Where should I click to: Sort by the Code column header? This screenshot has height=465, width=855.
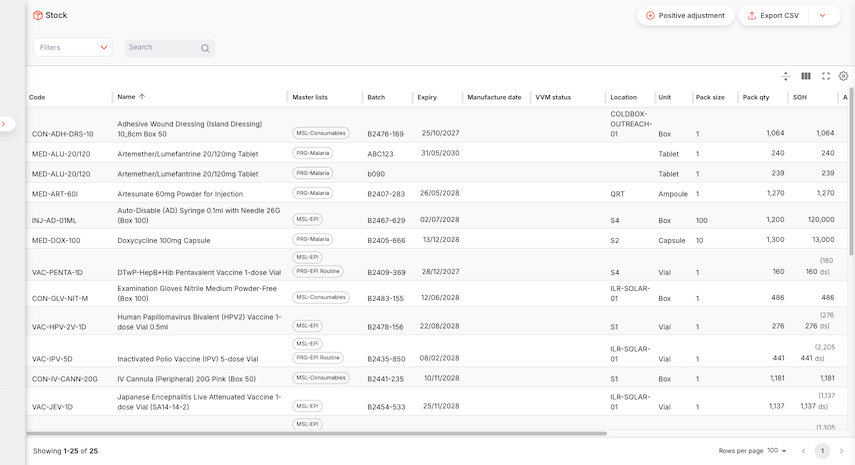[x=37, y=97]
